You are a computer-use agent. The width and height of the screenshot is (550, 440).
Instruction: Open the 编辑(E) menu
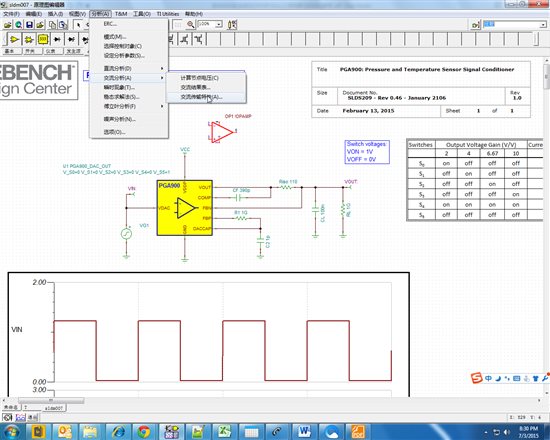pyautogui.click(x=34, y=14)
